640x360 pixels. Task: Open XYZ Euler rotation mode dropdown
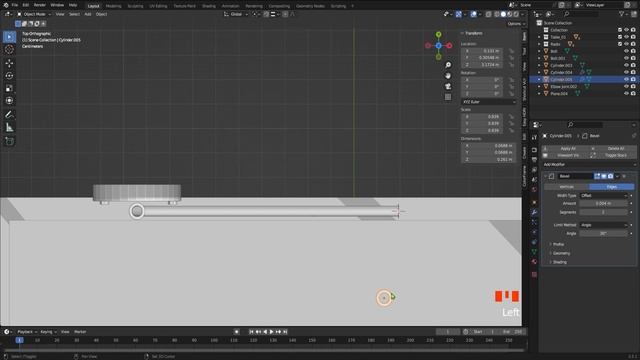[489, 102]
